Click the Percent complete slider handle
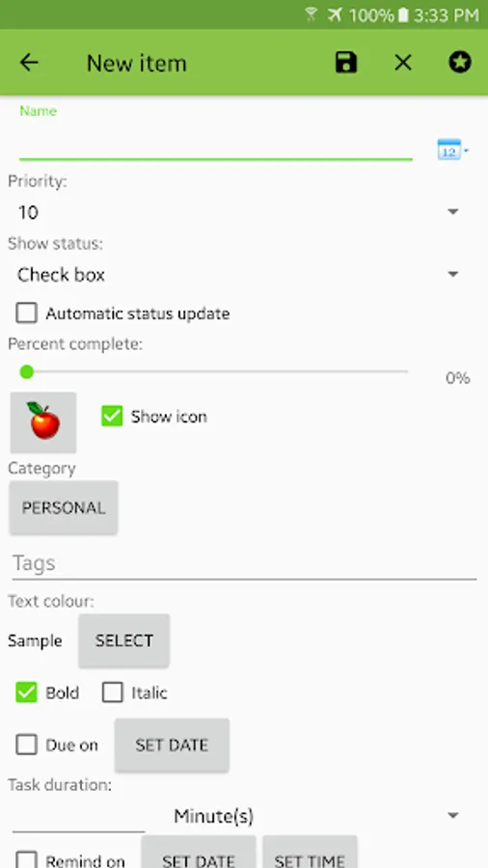This screenshot has height=868, width=488. pyautogui.click(x=27, y=372)
